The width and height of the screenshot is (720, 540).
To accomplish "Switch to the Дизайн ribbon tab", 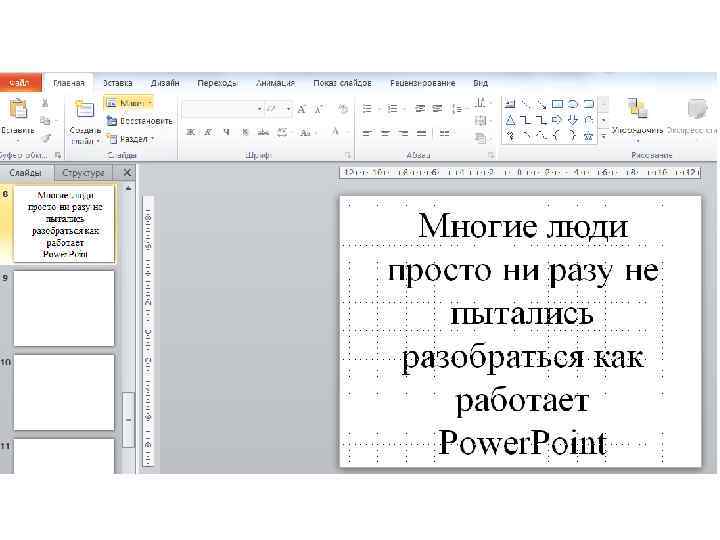I will point(165,83).
